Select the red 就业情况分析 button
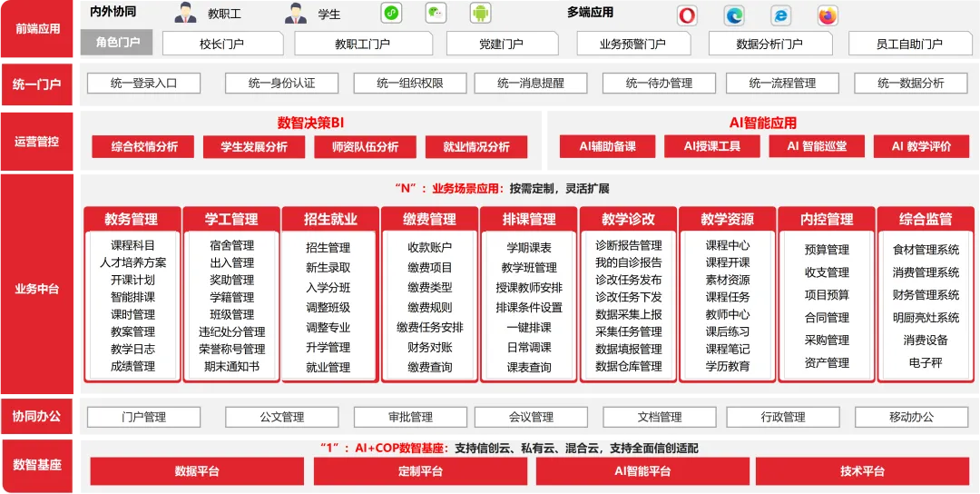 click(476, 147)
